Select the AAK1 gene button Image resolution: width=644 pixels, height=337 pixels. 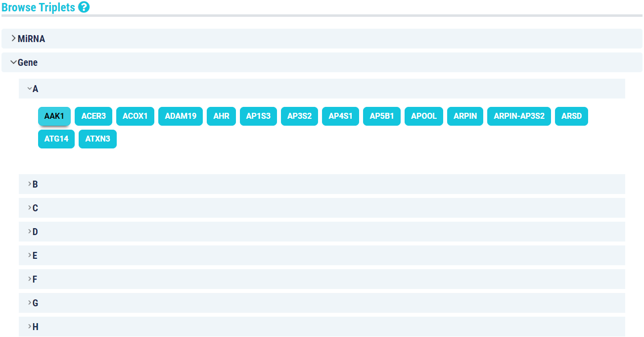tap(54, 116)
